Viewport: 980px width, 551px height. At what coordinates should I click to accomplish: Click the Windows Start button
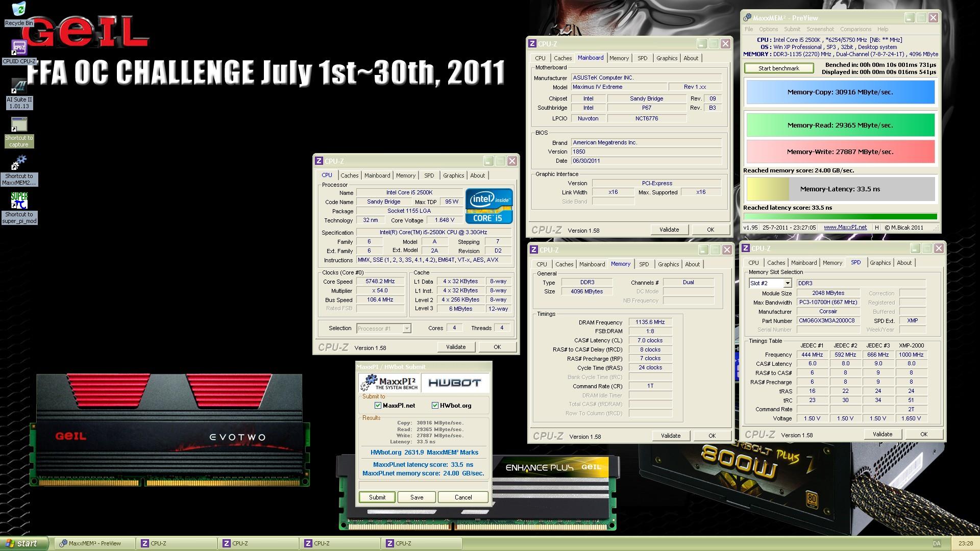(x=24, y=543)
